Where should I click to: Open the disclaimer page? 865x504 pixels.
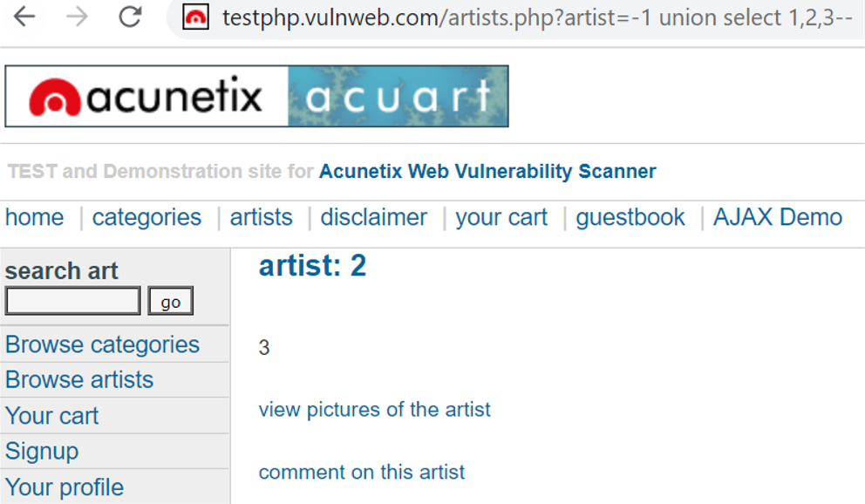click(373, 217)
